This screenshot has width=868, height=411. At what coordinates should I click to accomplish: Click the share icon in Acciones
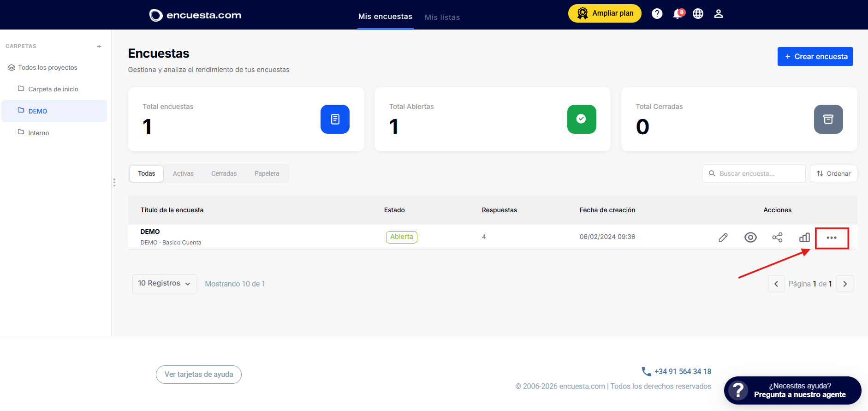click(778, 238)
